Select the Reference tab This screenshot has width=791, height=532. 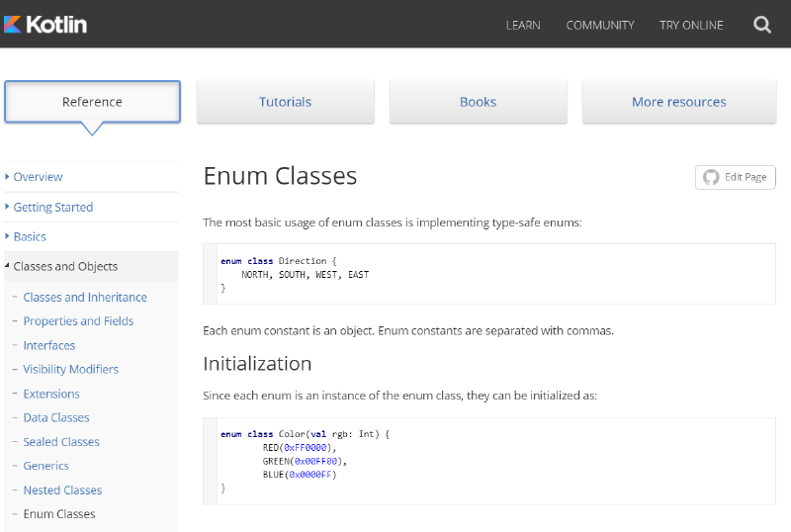coord(92,102)
